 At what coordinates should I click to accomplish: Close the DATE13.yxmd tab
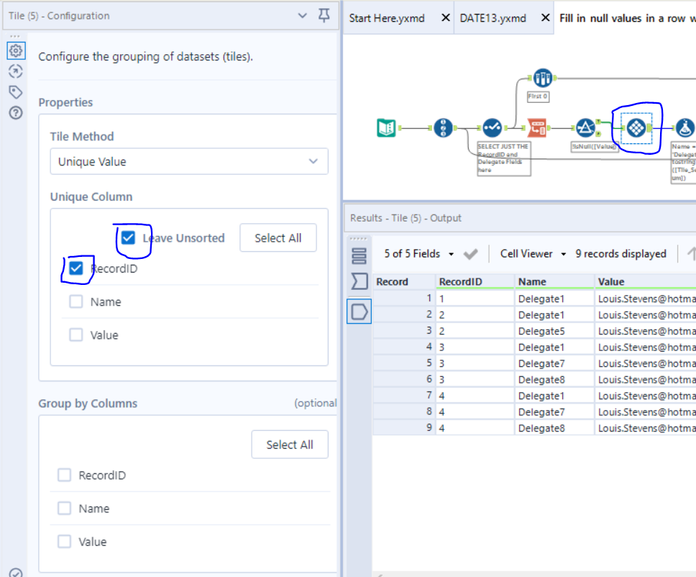click(x=546, y=18)
